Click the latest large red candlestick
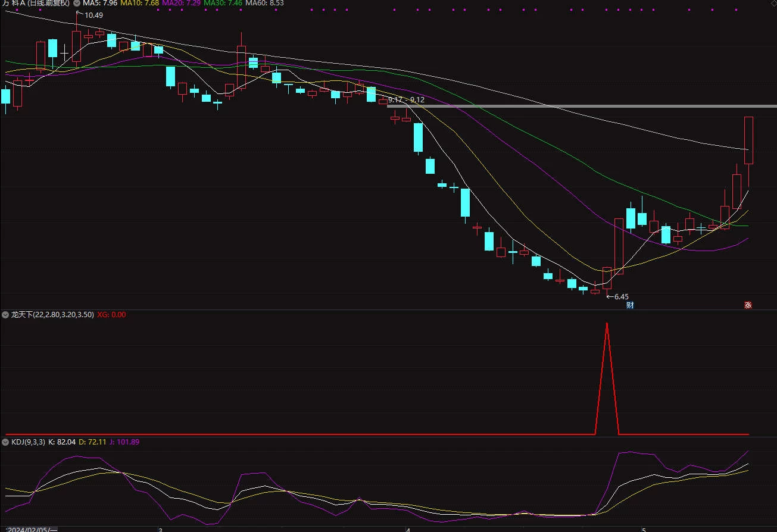The image size is (777, 532). (x=748, y=140)
